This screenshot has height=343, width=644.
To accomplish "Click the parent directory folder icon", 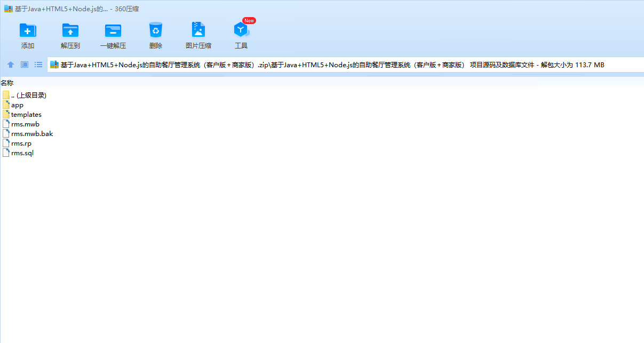I will pyautogui.click(x=6, y=95).
